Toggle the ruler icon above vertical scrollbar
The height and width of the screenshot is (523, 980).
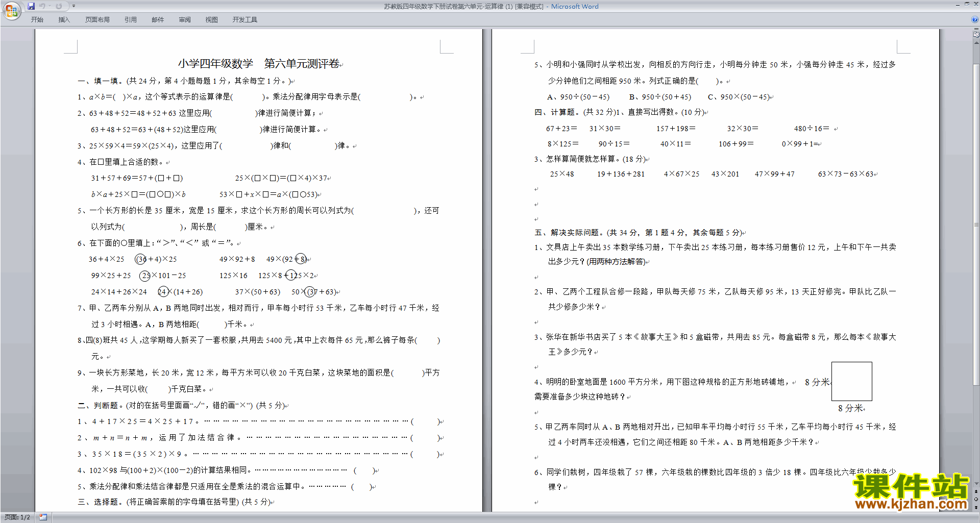[976, 35]
